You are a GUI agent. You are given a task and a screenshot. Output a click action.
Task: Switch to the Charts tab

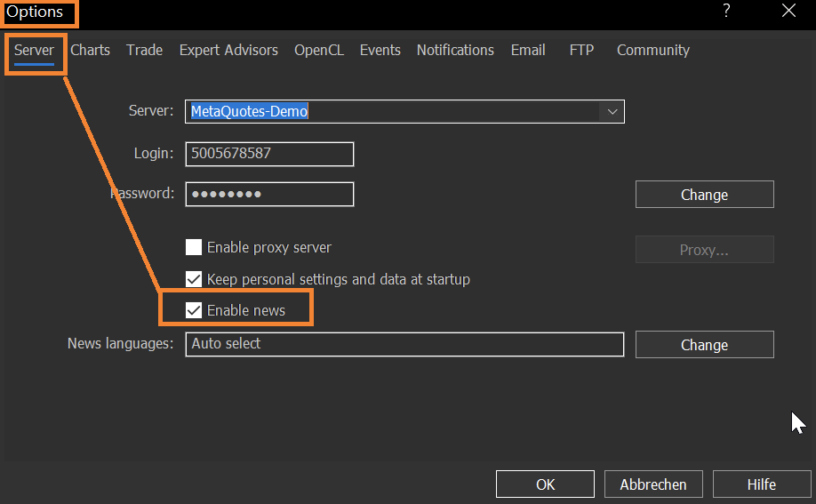[91, 50]
